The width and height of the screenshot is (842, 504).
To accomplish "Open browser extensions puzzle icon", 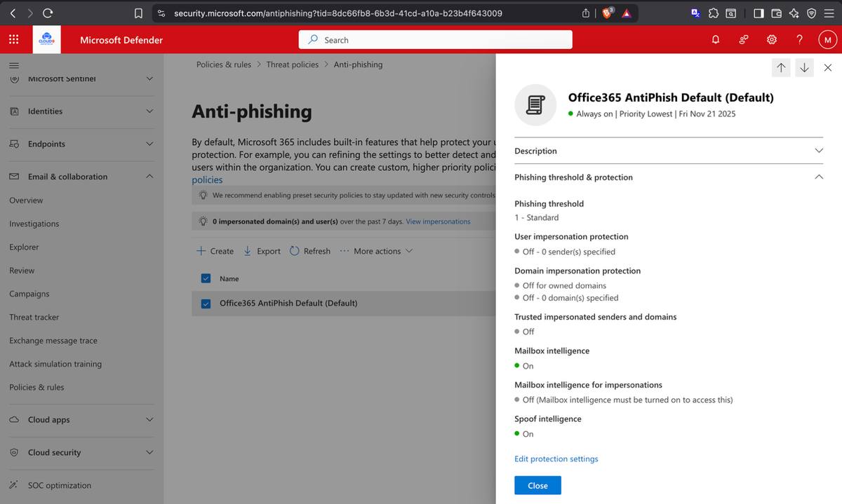I will coord(714,13).
